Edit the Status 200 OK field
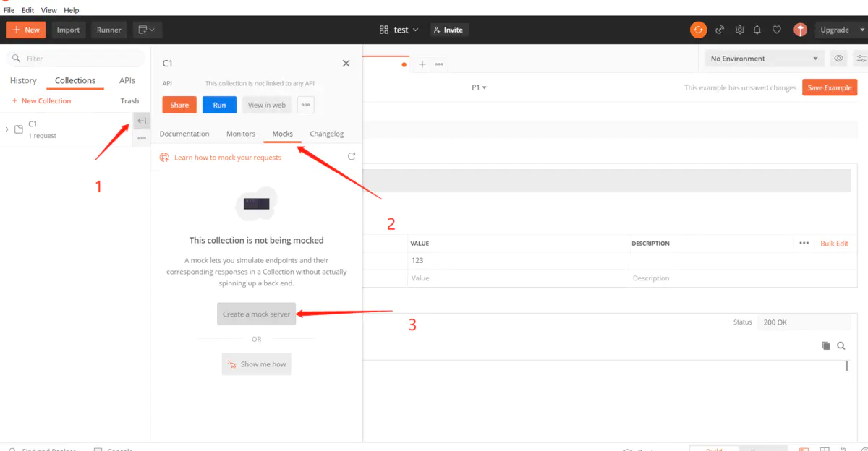This screenshot has width=868, height=451. point(804,322)
